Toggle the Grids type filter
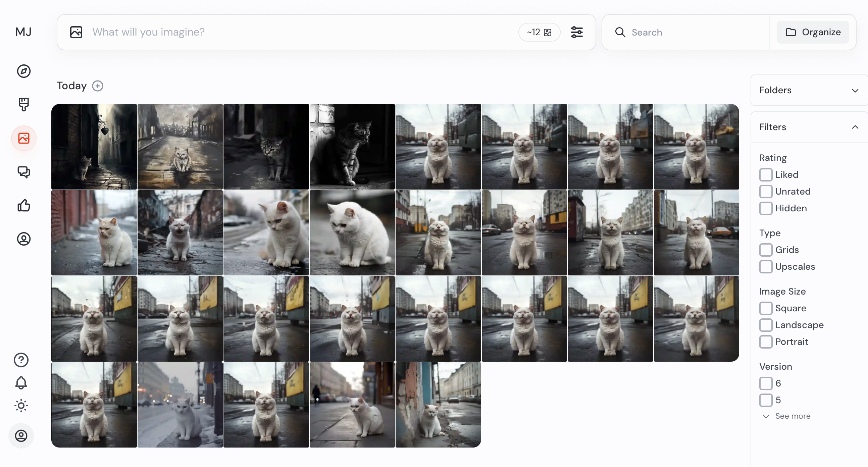Screen dimensions: 868x467 tap(765, 250)
